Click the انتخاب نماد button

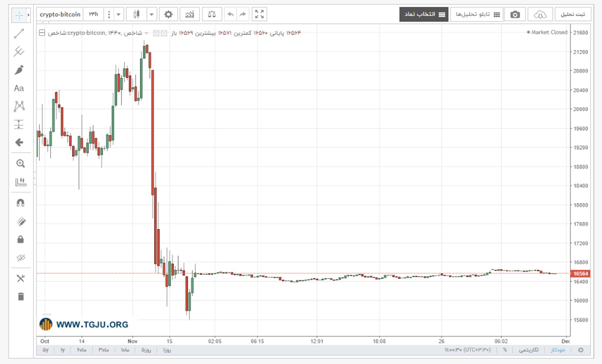point(424,14)
